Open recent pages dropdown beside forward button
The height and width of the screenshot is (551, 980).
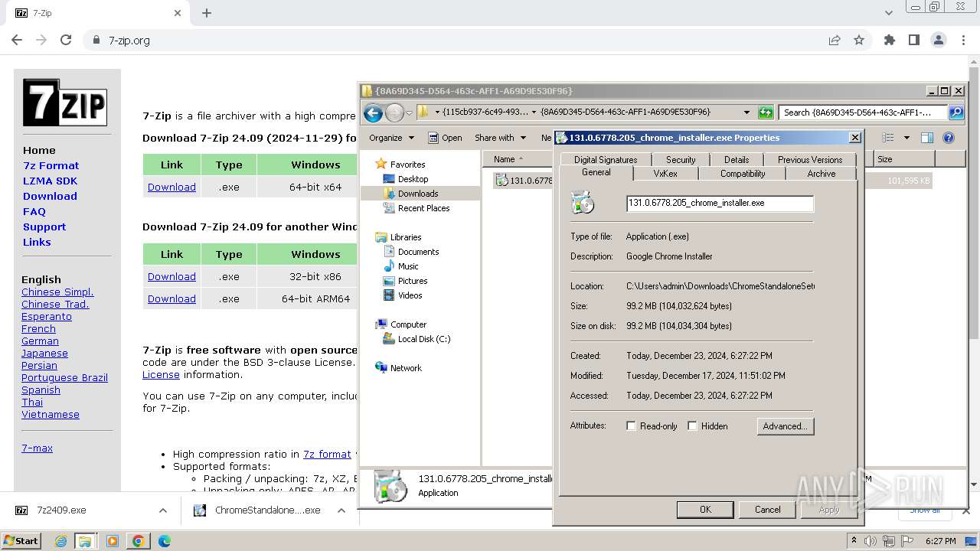[x=409, y=113]
